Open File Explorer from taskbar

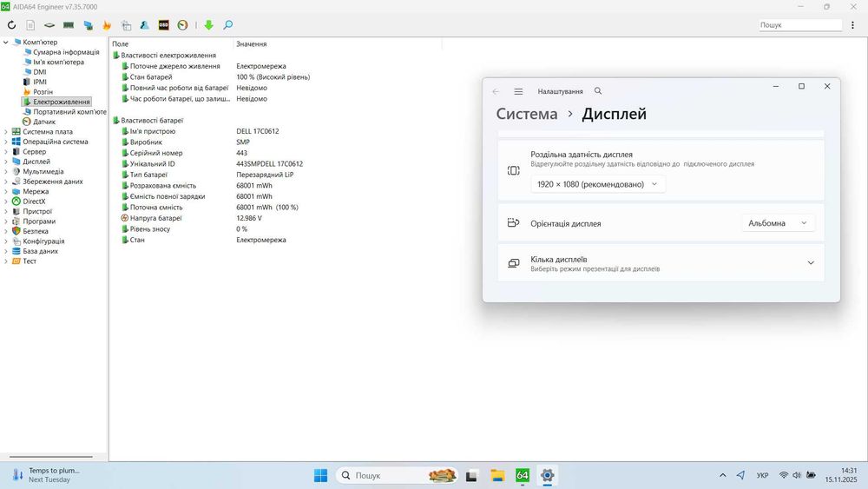pyautogui.click(x=497, y=475)
